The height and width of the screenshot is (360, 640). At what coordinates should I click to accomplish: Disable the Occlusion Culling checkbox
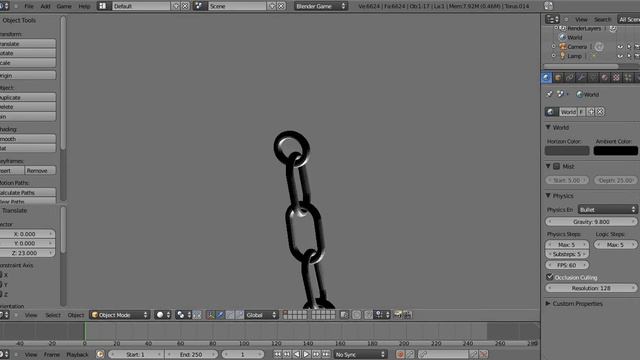point(550,277)
